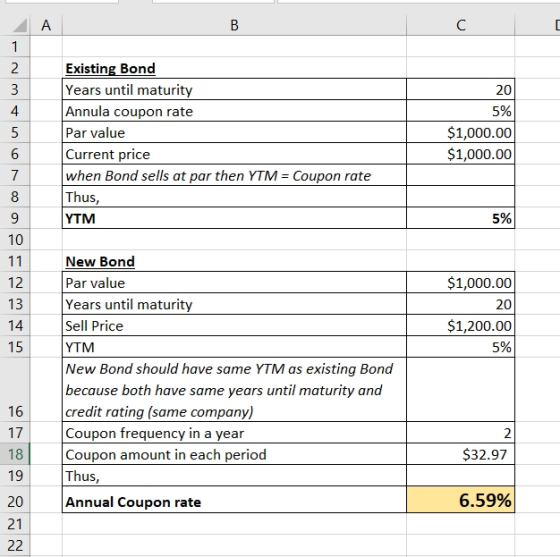Screen dimensions: 560x557
Task: Click 'Par value' label in row 5
Action: pos(234,132)
